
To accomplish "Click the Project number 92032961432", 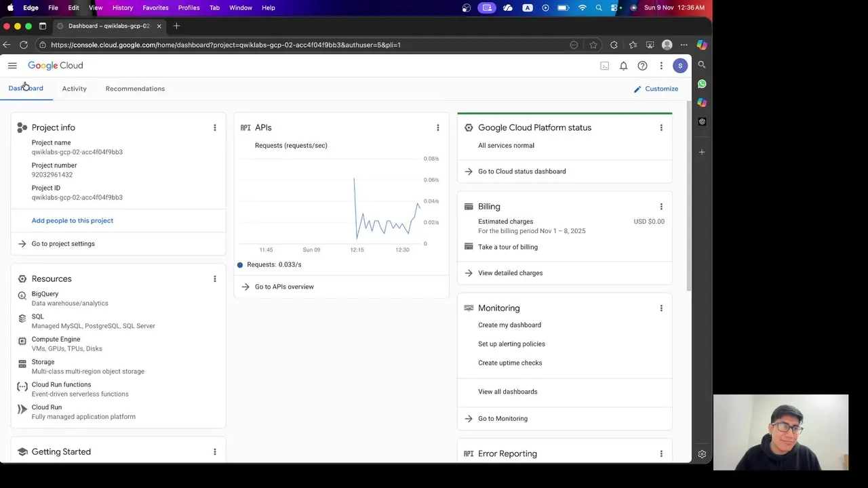I will point(52,175).
